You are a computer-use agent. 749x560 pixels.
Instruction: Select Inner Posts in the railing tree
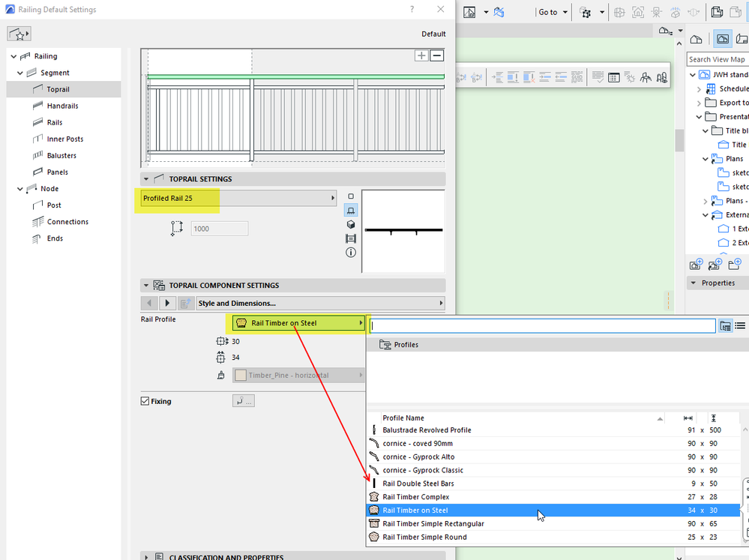click(x=65, y=139)
